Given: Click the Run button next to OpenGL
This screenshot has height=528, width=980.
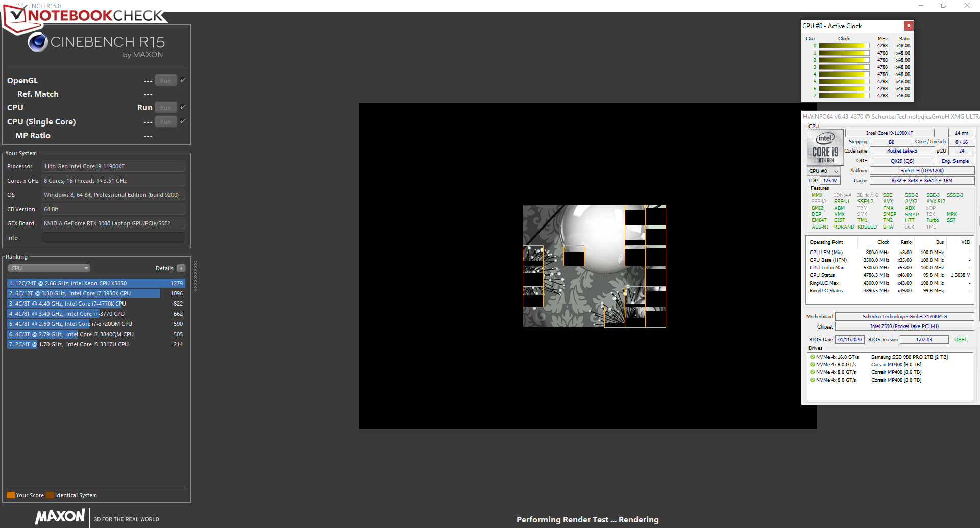Looking at the screenshot, I should [166, 81].
